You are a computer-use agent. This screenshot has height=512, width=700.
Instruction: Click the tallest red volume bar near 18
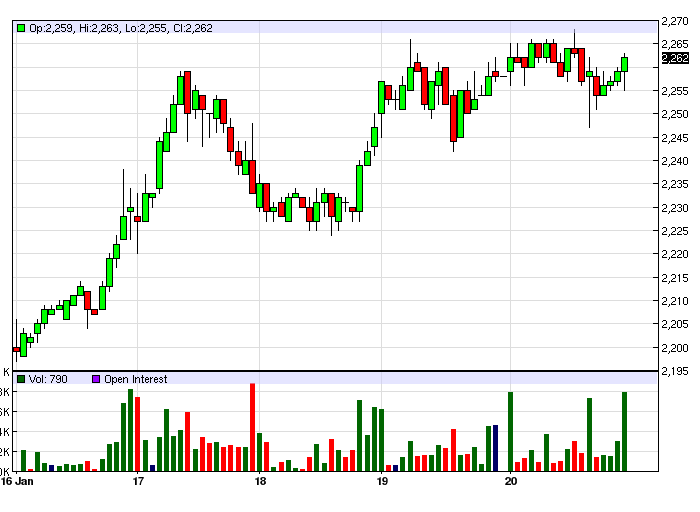[x=252, y=428]
